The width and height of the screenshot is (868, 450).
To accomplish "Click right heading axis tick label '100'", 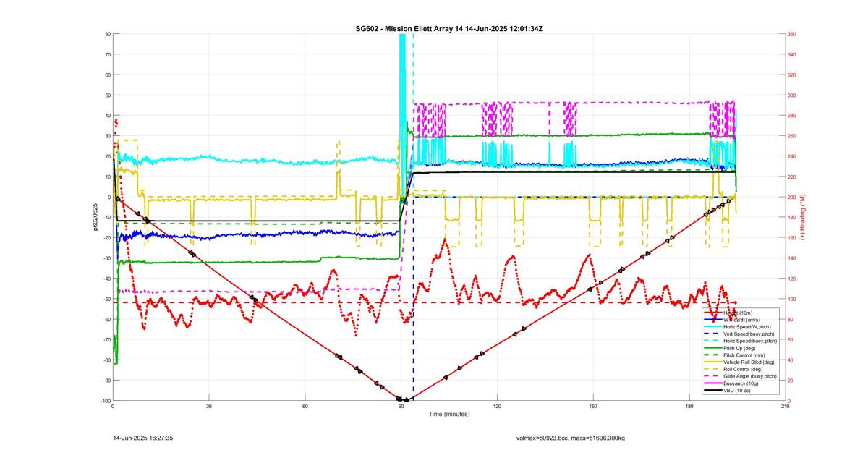I will (x=792, y=299).
